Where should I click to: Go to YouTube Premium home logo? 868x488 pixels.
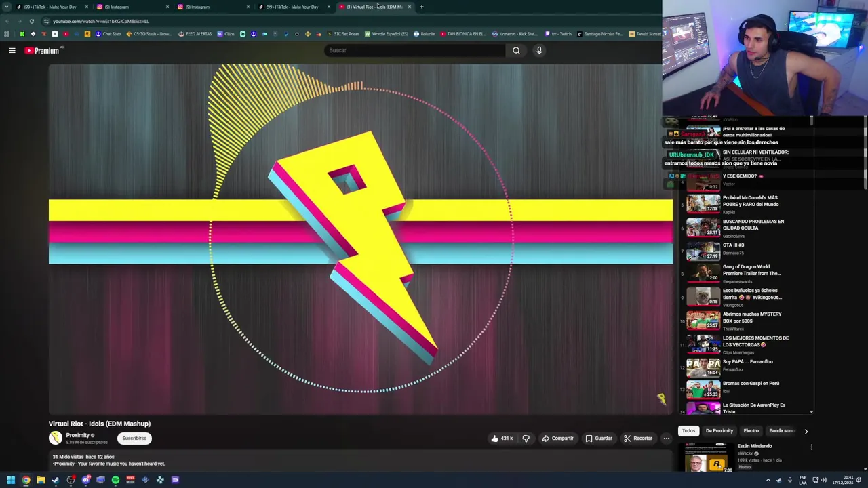click(42, 50)
